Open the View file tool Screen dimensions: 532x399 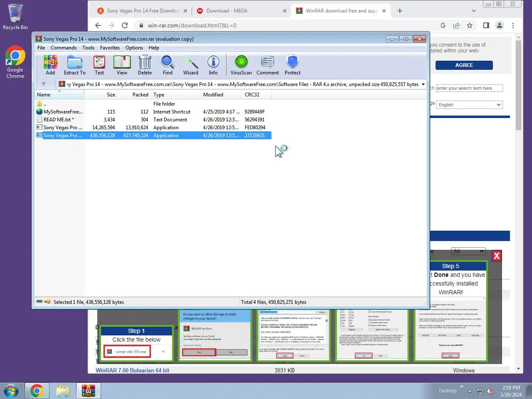pos(122,65)
